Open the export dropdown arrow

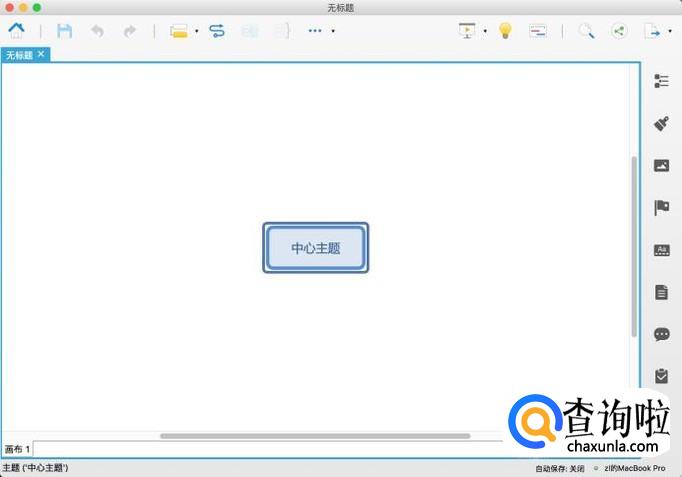click(670, 31)
